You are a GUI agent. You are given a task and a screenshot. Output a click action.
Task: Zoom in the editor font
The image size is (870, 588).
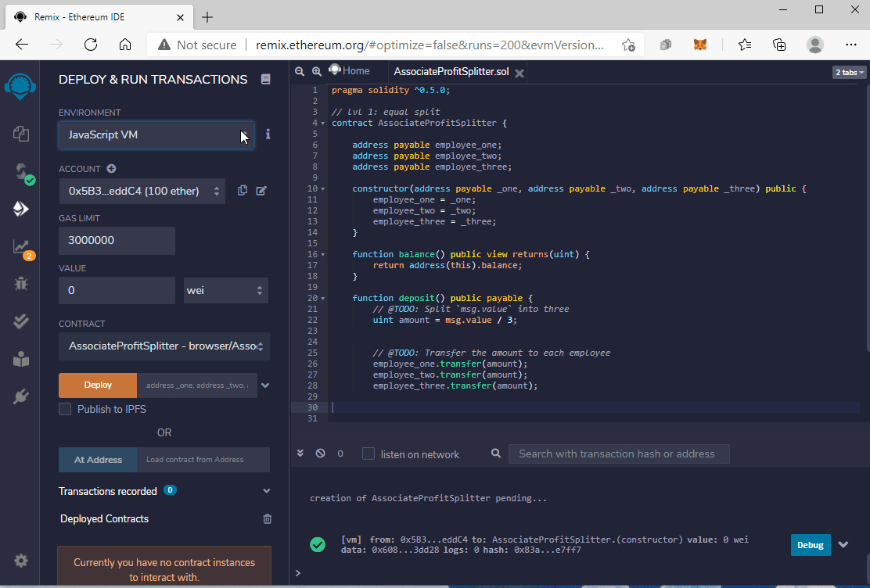pos(317,71)
